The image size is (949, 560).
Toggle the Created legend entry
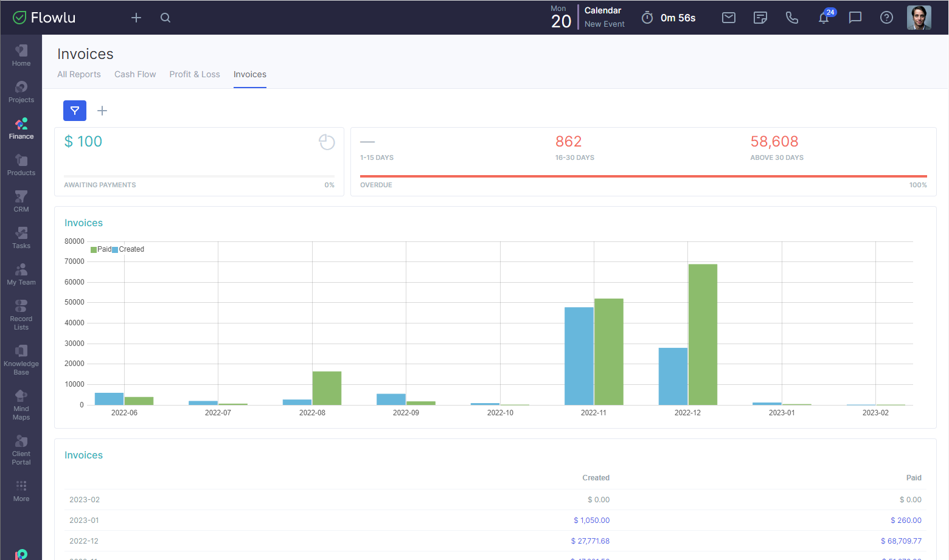pyautogui.click(x=128, y=249)
